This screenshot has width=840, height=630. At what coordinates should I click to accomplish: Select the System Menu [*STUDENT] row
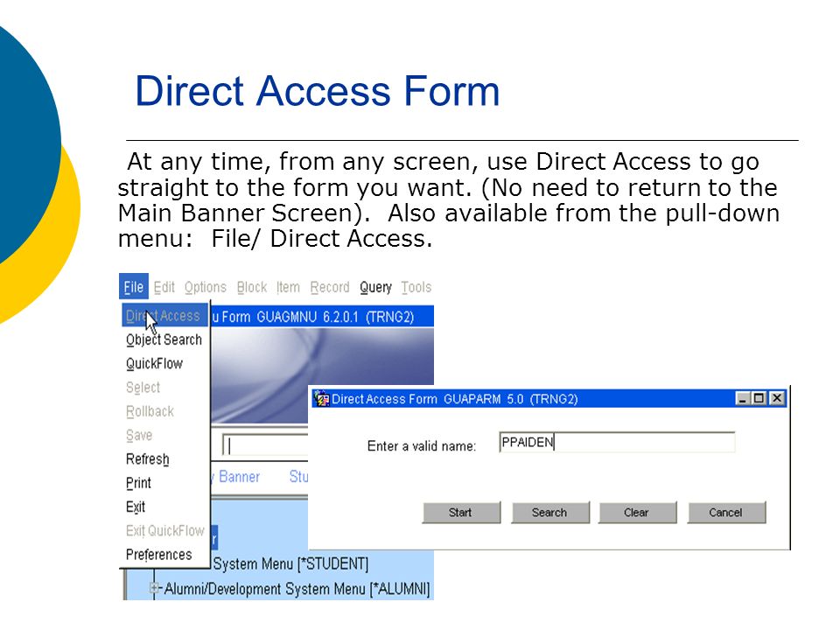pos(290,563)
